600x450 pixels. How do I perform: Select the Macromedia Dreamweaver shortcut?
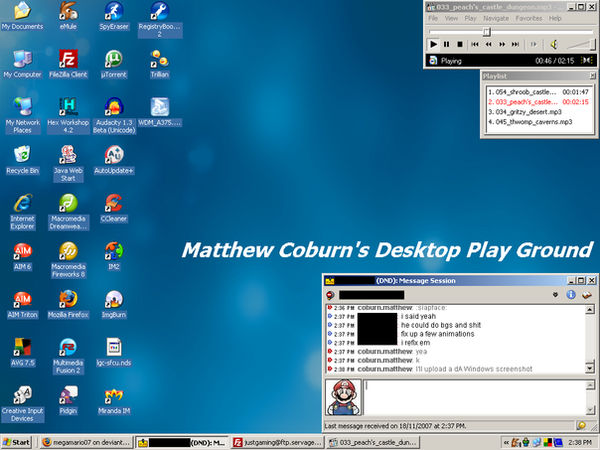click(x=68, y=211)
